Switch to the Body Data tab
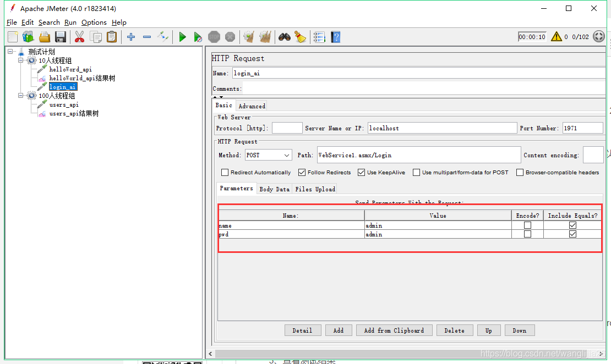The height and width of the screenshot is (364, 611). [x=274, y=189]
